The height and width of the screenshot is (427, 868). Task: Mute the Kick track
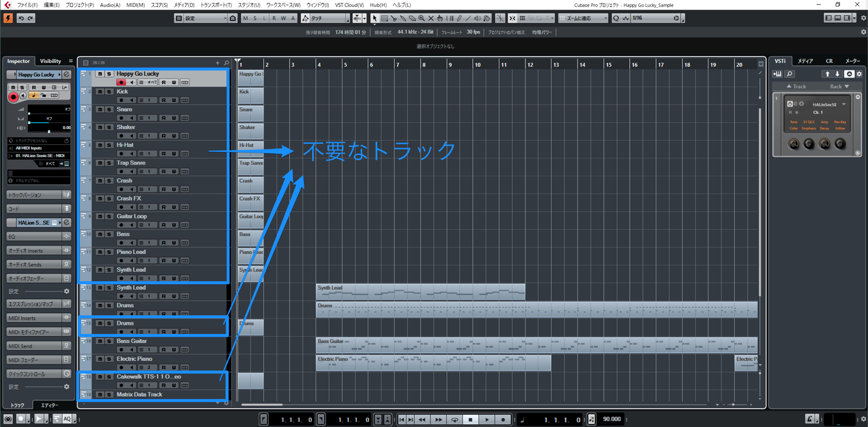[x=100, y=92]
